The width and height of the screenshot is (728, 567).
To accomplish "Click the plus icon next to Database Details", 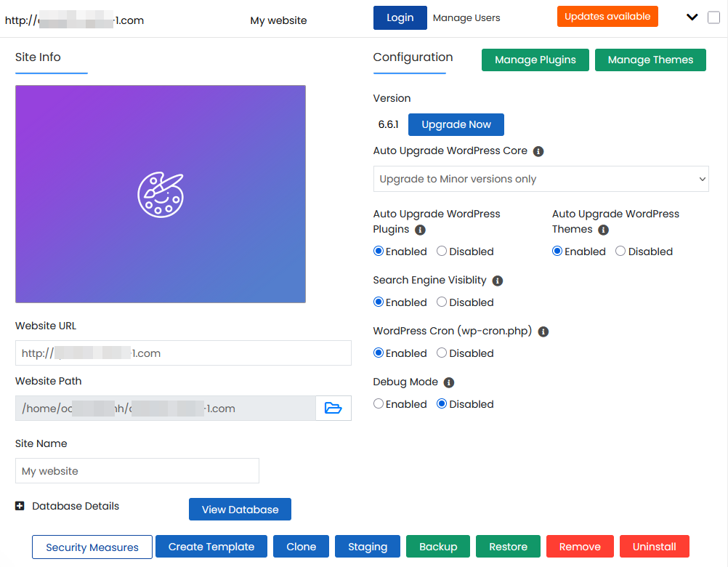I will pos(20,506).
